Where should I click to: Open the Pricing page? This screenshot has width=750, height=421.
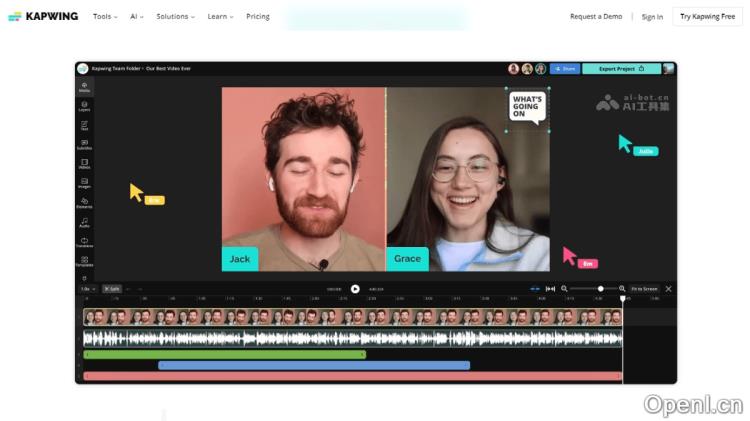258,17
